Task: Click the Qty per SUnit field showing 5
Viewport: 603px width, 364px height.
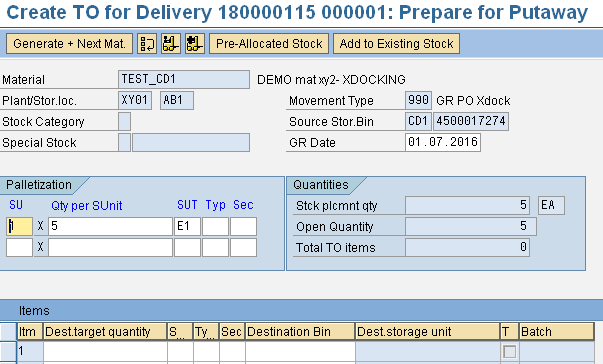Action: coord(110,226)
